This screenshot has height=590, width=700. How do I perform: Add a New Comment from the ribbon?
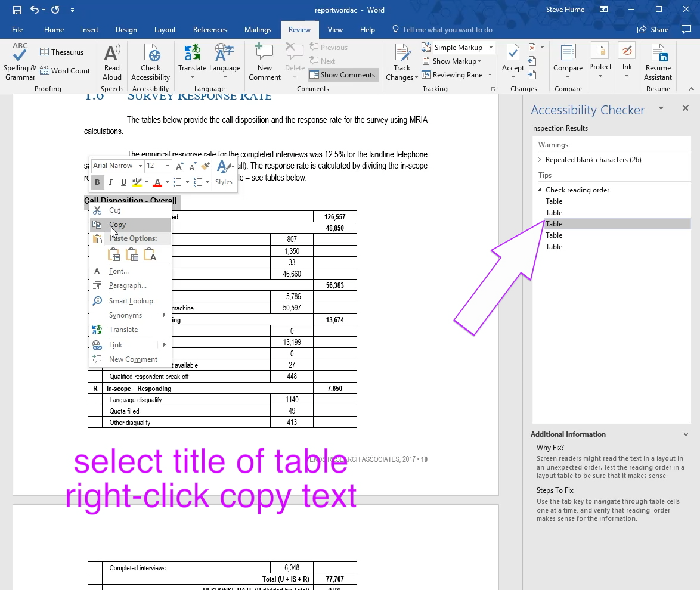point(265,61)
